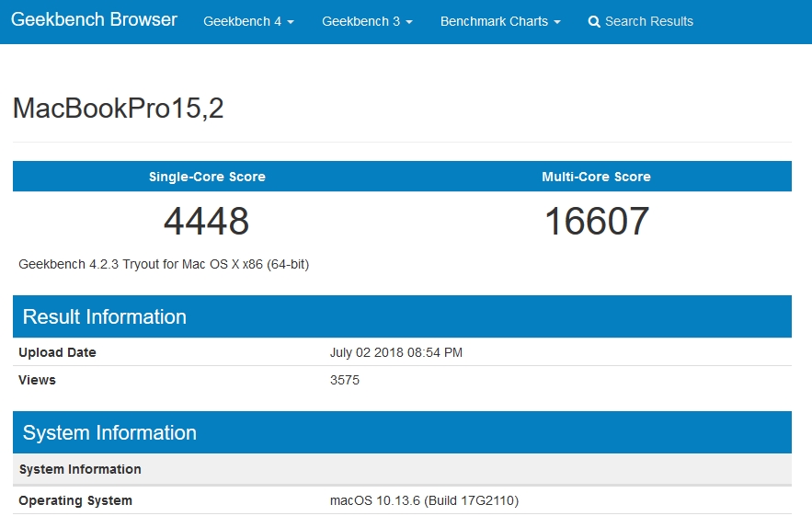Expand the Geekbench 3 dropdown menu
This screenshot has height=516, width=812.
click(367, 21)
